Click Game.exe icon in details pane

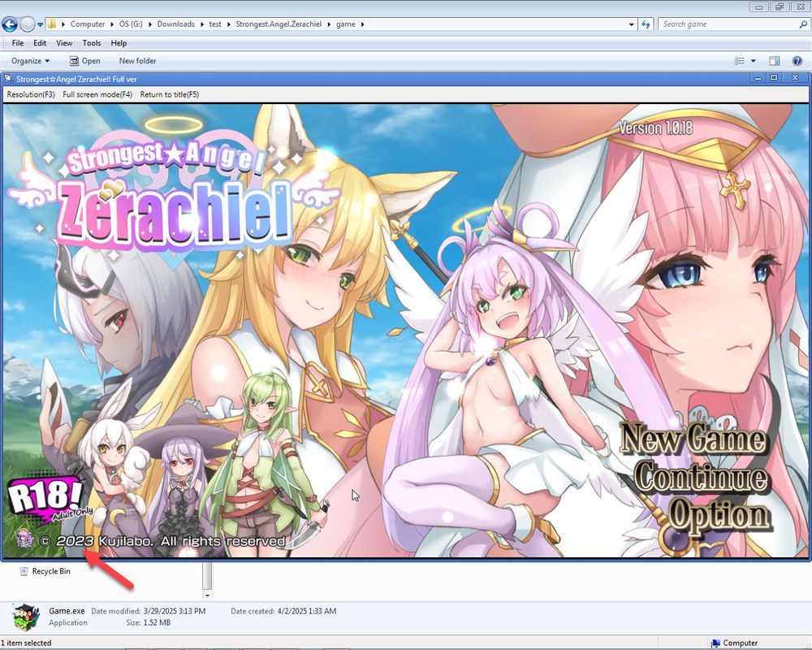pyautogui.click(x=26, y=617)
